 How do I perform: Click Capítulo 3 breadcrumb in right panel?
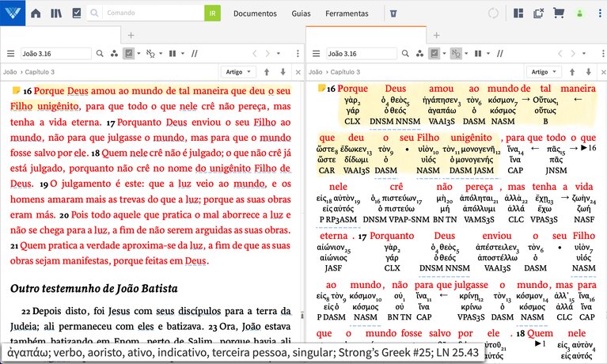[x=345, y=72]
